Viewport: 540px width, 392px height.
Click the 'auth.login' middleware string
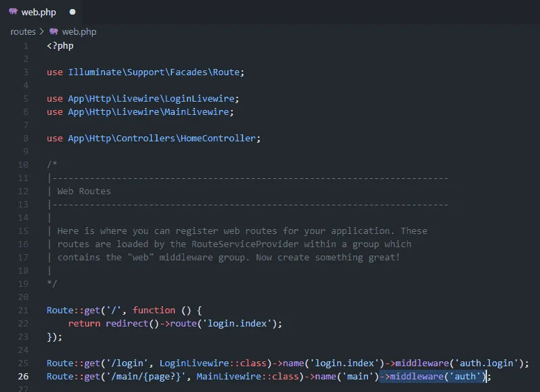[x=486, y=363]
